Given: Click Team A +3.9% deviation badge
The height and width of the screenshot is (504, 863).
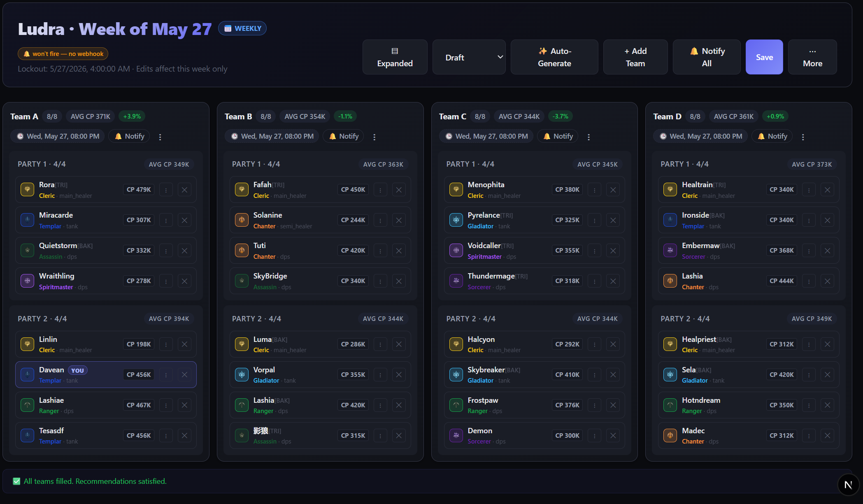Looking at the screenshot, I should click(x=132, y=116).
